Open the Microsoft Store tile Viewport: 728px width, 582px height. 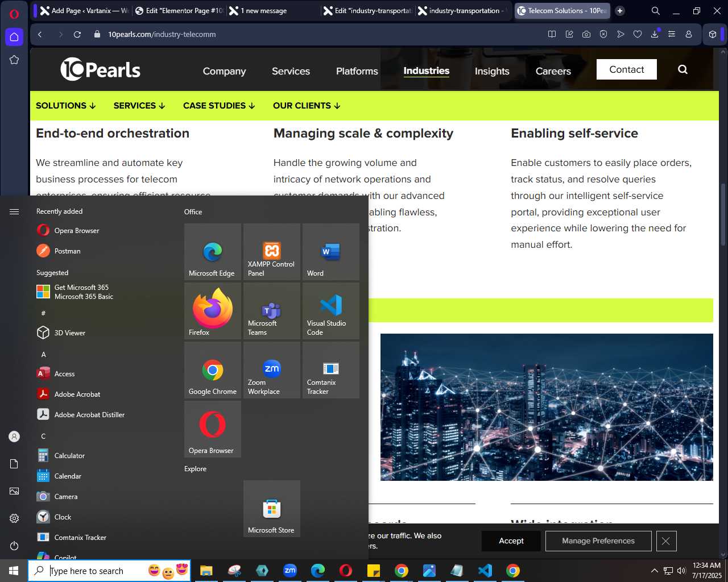pyautogui.click(x=272, y=509)
